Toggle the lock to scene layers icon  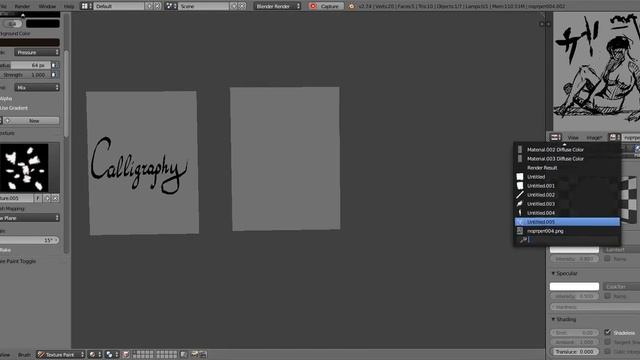pos(184,355)
